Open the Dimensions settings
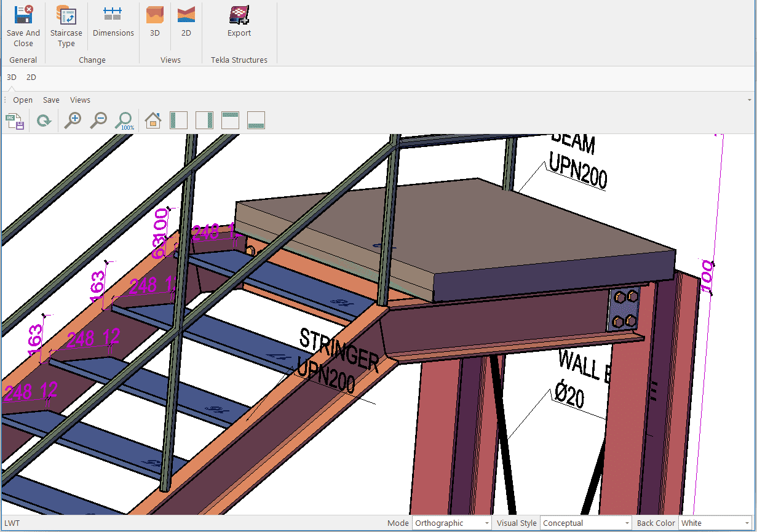757x532 pixels. coord(113,22)
